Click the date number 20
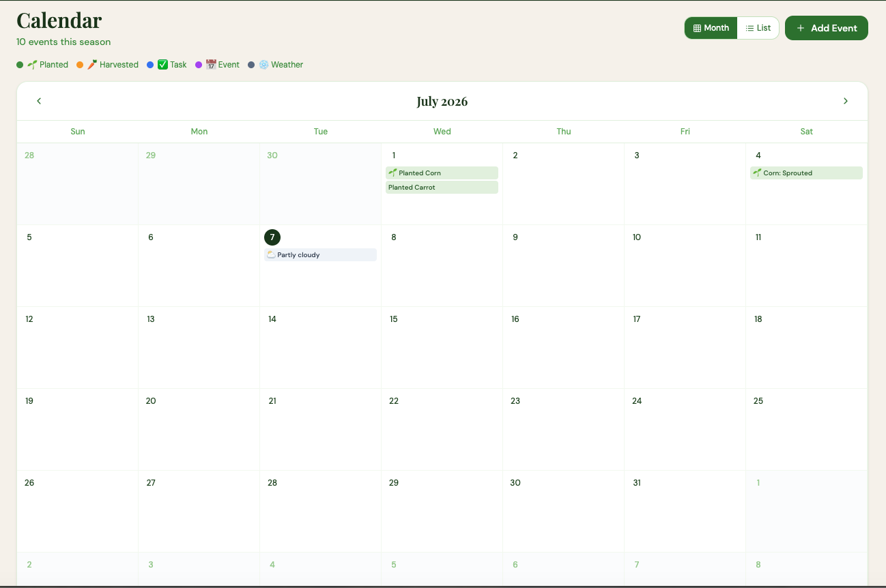Image resolution: width=886 pixels, height=588 pixels. [151, 401]
